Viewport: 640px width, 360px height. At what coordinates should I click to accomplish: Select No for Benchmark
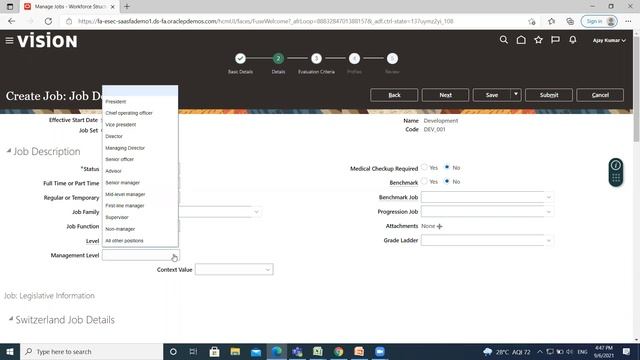tap(447, 182)
